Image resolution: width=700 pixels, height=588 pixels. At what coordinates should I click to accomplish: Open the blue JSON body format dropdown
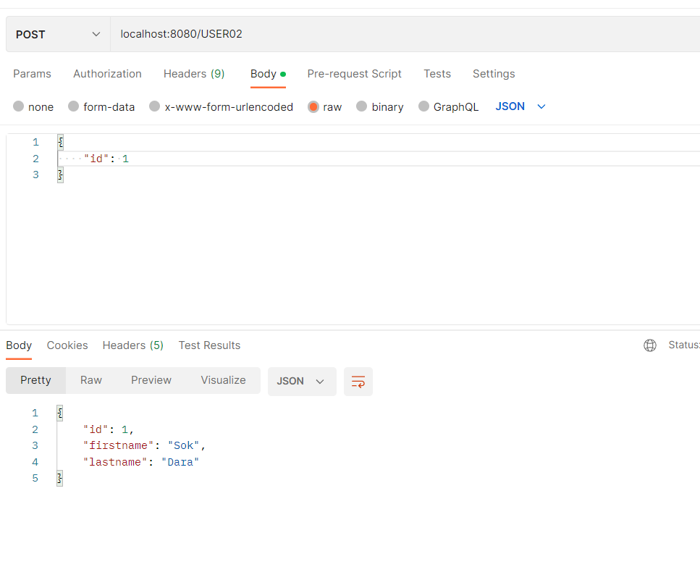pos(520,106)
